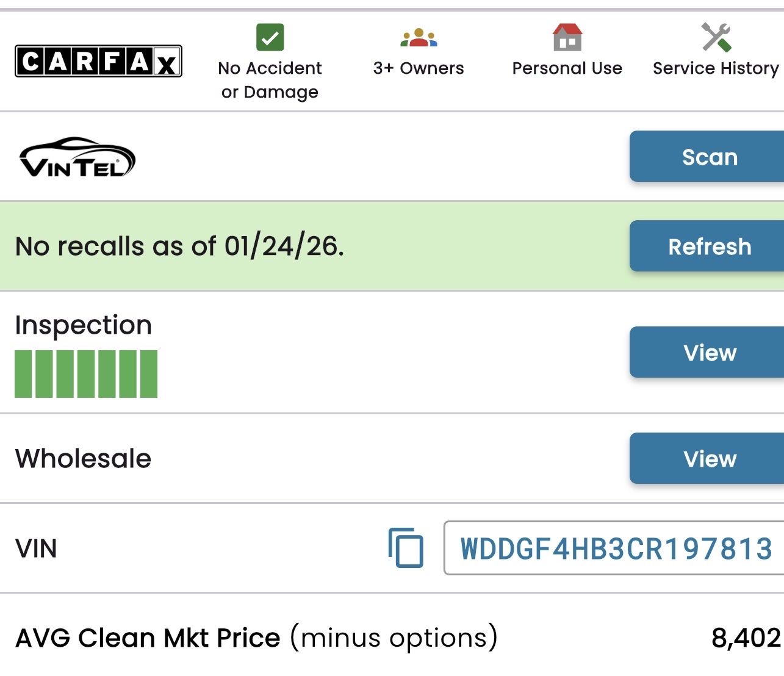The width and height of the screenshot is (784, 676).
Task: Click the CARFAX logo
Action: pyautogui.click(x=98, y=61)
